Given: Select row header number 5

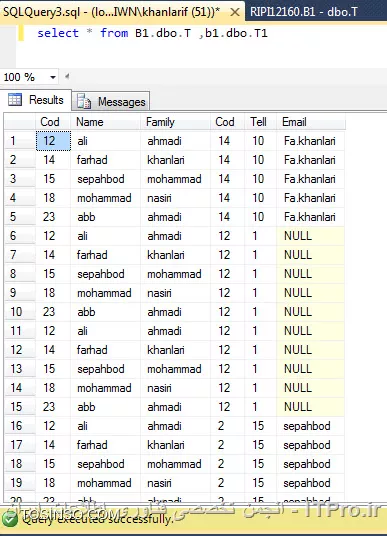Looking at the screenshot, I should pyautogui.click(x=19, y=217).
